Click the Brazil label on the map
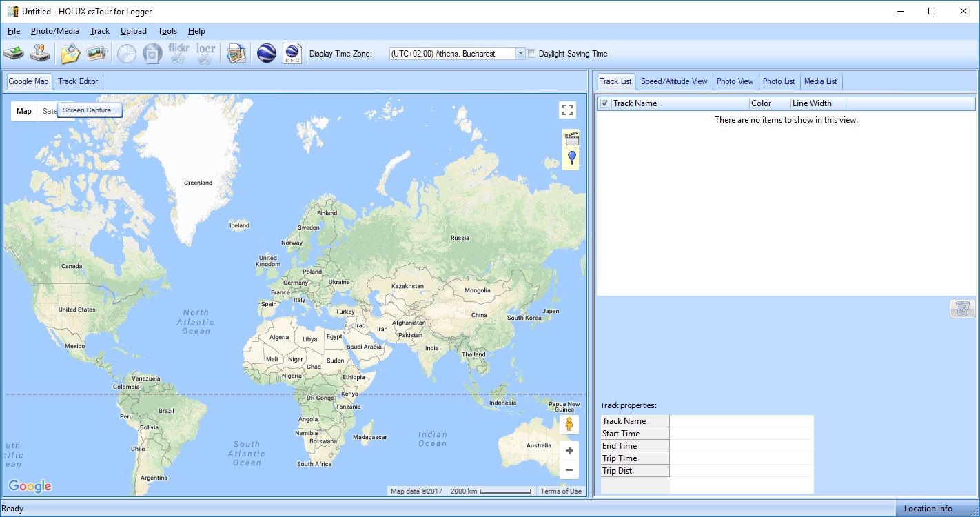This screenshot has height=517, width=980. pyautogui.click(x=166, y=411)
